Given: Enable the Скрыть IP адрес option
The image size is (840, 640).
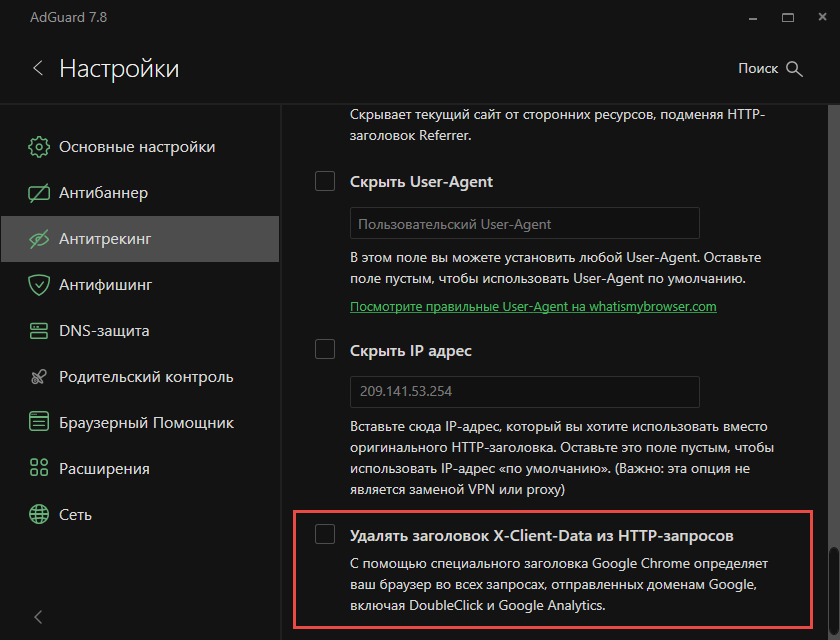Looking at the screenshot, I should tap(324, 350).
